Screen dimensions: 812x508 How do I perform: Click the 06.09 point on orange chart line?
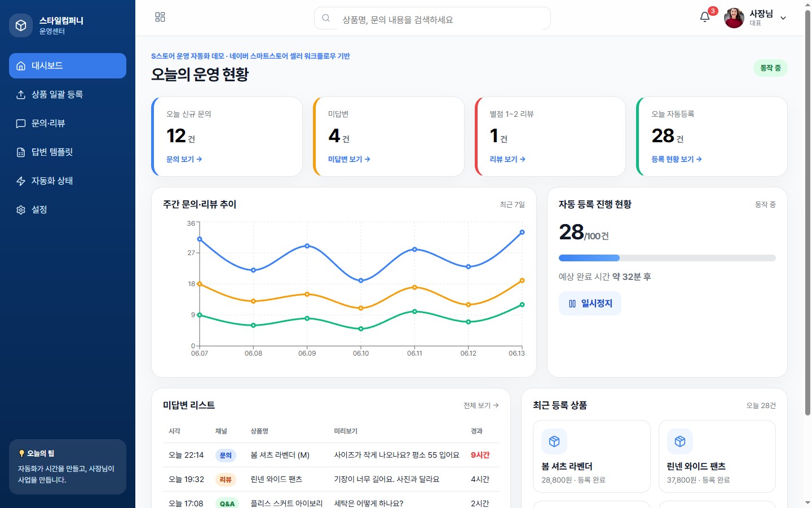point(307,294)
